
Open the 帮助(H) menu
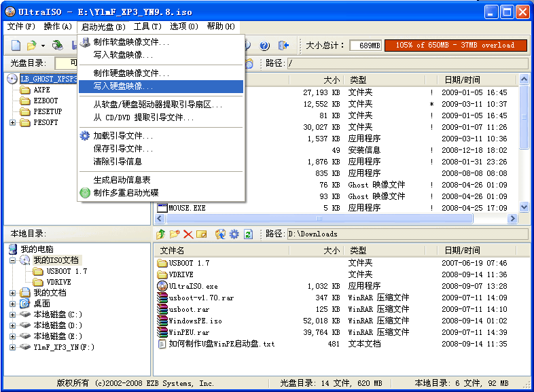221,26
